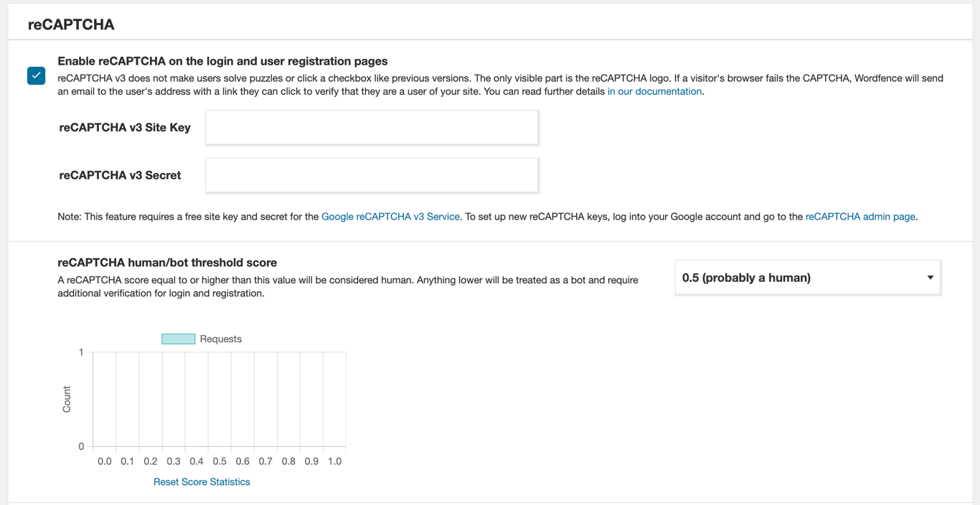Click the 0.5 tick label below the chart

(220, 461)
